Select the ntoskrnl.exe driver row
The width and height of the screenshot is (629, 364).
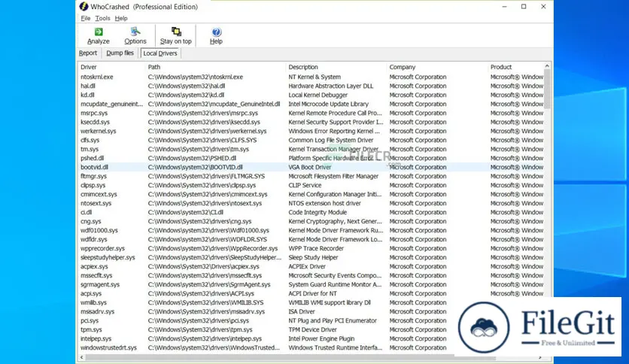311,77
